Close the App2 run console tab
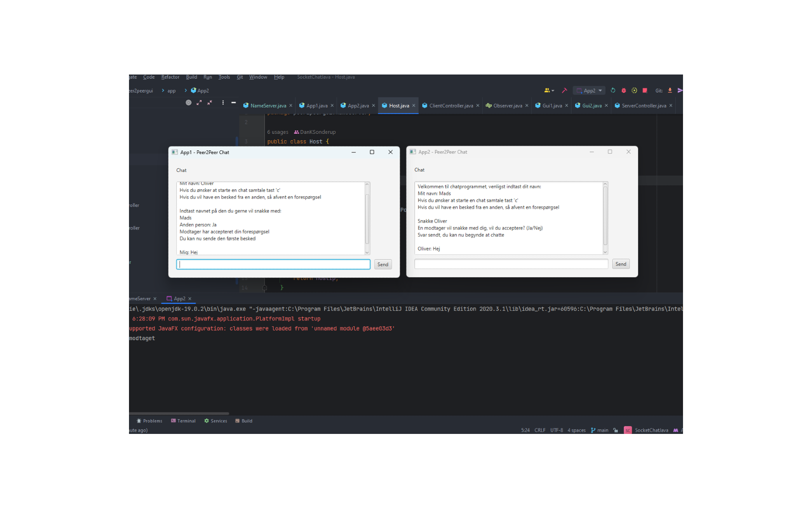The width and height of the screenshot is (812, 508). point(190,299)
